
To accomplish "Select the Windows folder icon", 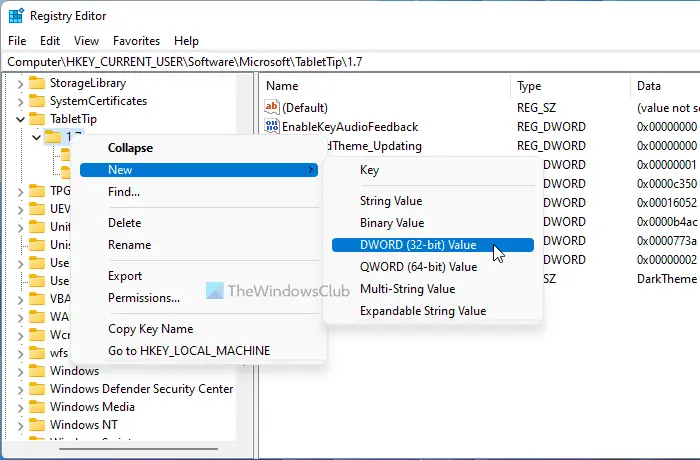I will (37, 371).
